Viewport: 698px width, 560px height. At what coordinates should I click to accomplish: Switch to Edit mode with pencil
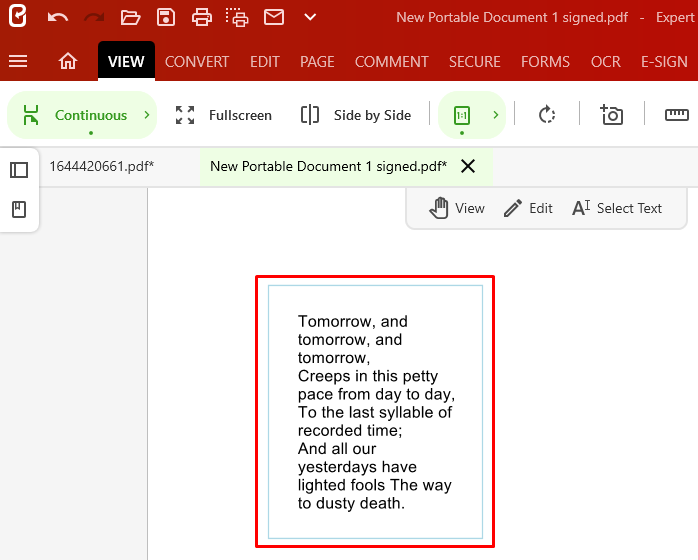point(528,208)
